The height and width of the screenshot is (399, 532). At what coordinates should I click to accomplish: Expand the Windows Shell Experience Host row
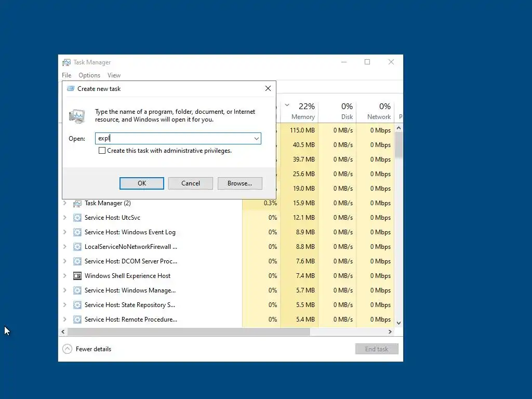tap(65, 276)
